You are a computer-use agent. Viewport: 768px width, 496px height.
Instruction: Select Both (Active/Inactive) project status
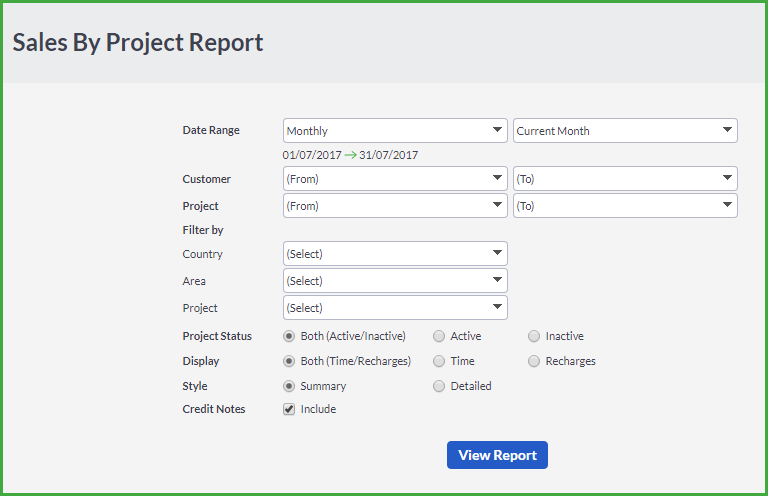[289, 336]
